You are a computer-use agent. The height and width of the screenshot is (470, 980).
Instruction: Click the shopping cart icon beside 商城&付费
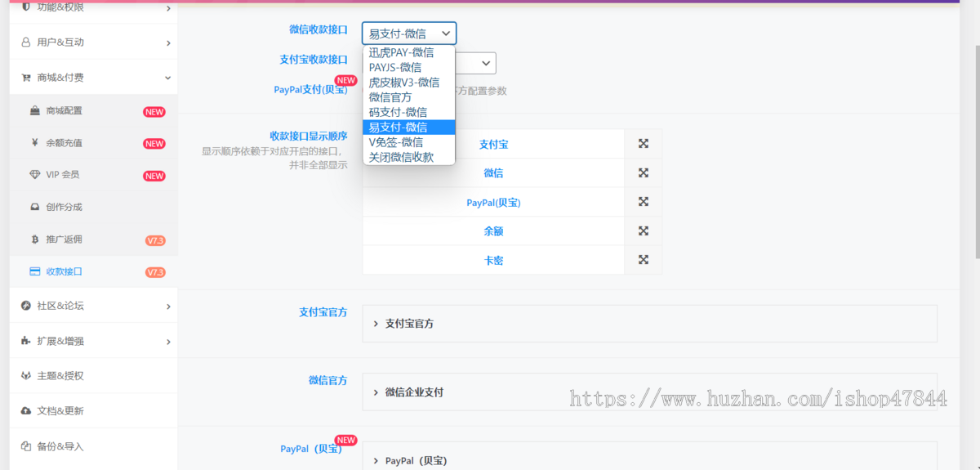click(x=26, y=78)
